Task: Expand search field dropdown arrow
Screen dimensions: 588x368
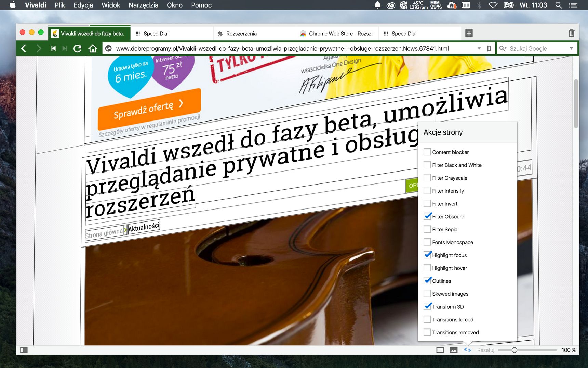Action: tap(571, 49)
